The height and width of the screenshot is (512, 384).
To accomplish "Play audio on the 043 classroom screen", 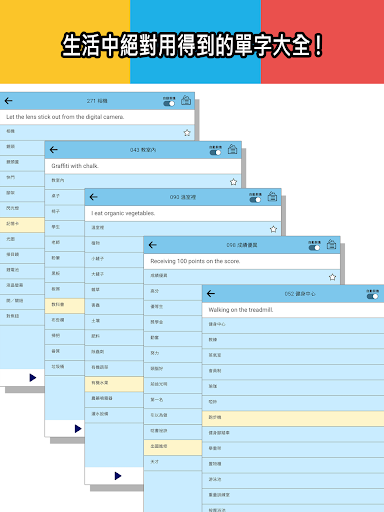I will [x=78, y=429].
